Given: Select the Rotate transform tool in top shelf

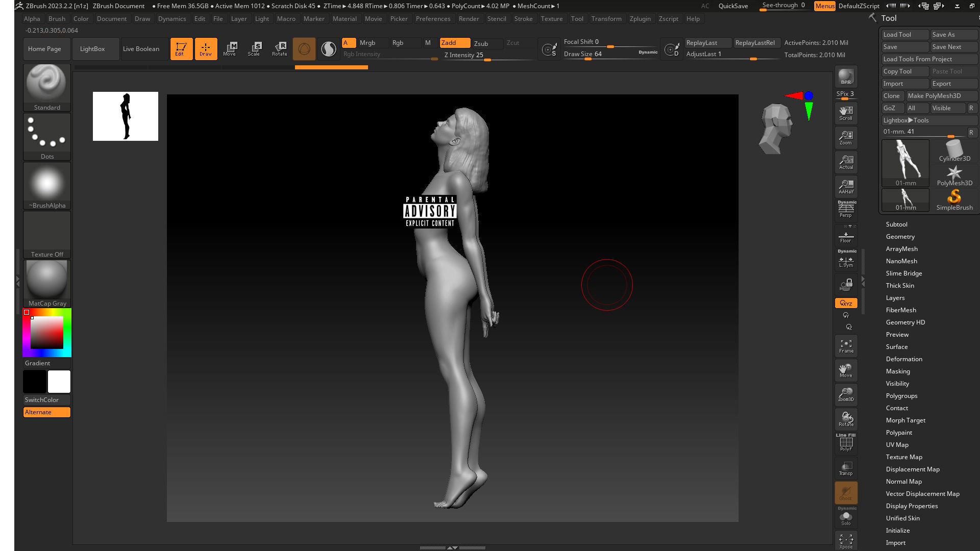Looking at the screenshot, I should point(279,49).
